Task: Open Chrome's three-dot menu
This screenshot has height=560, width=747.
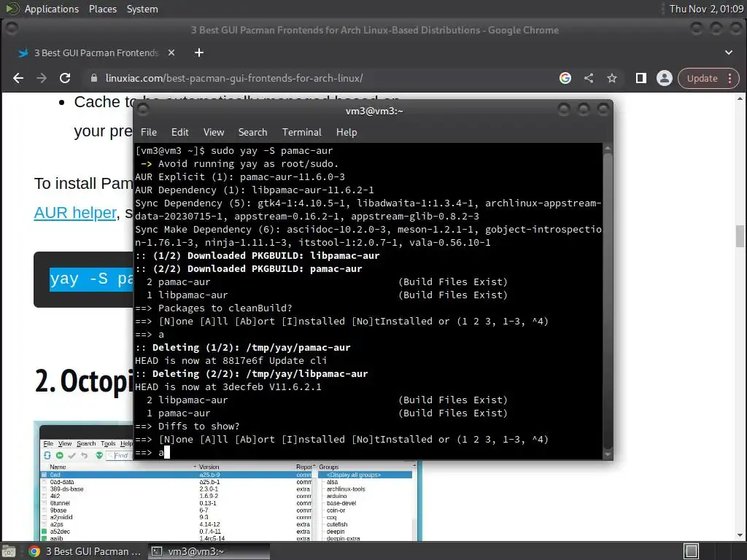Action: point(729,78)
